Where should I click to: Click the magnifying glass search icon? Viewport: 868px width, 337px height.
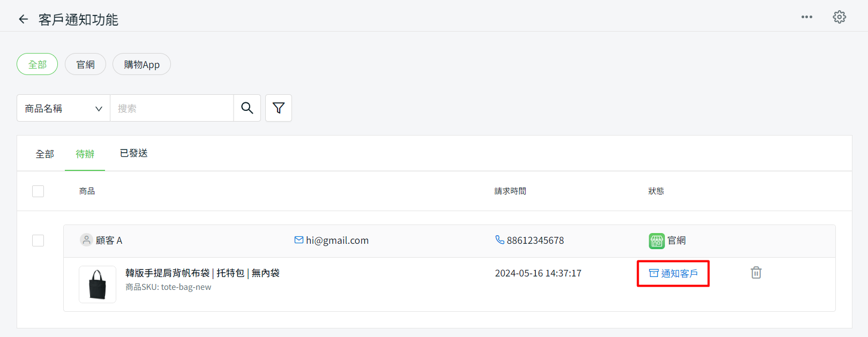click(247, 108)
